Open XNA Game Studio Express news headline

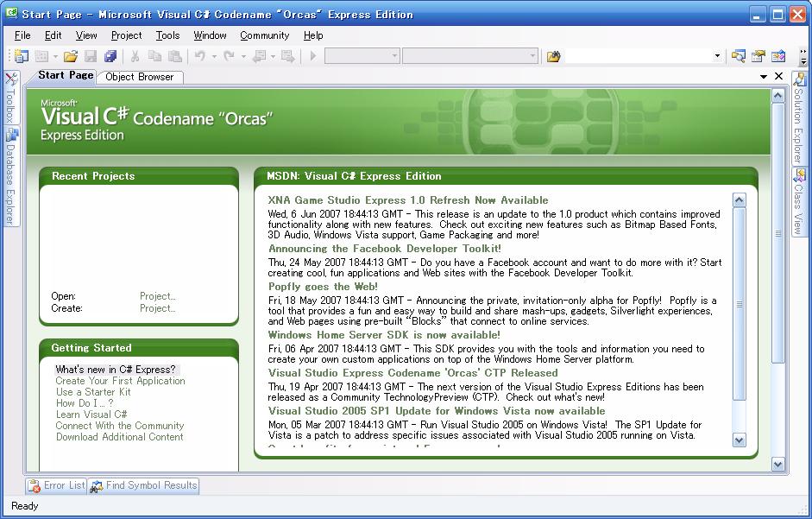[408, 200]
